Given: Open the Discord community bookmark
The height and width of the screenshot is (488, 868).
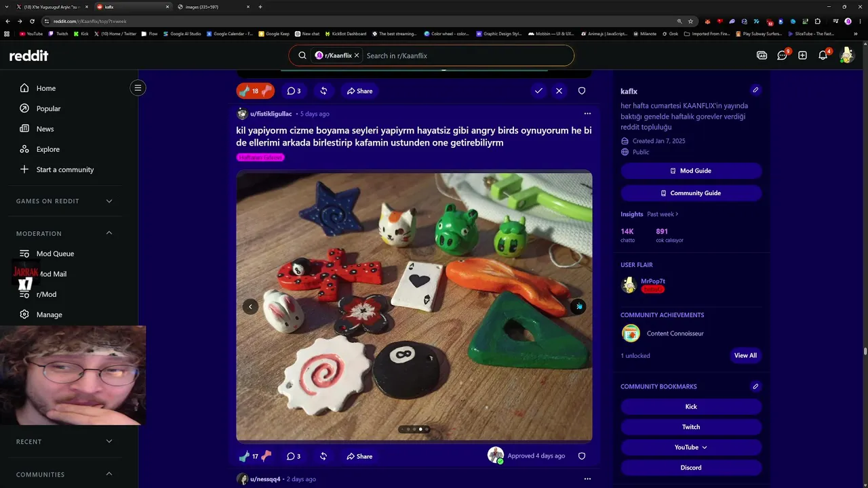Looking at the screenshot, I should pyautogui.click(x=691, y=468).
